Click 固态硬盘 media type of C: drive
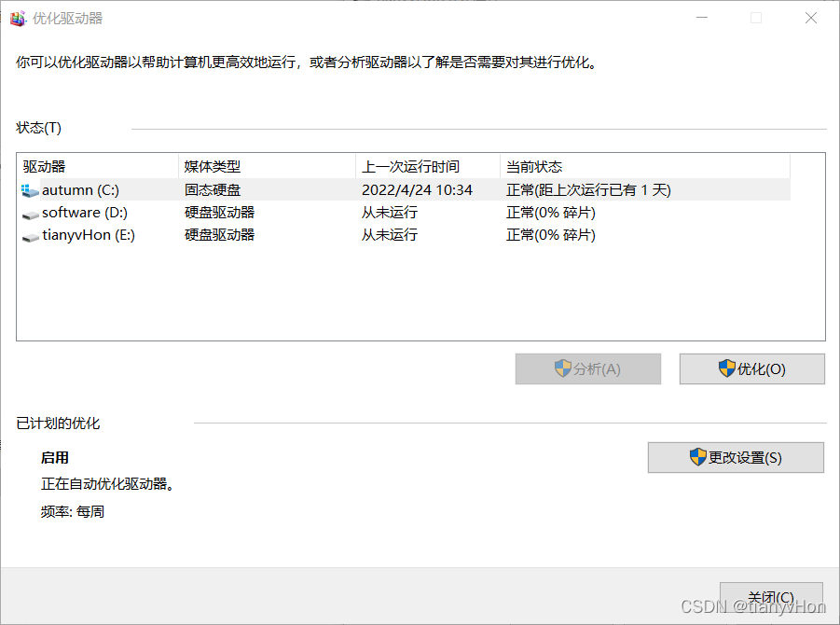 click(x=213, y=189)
